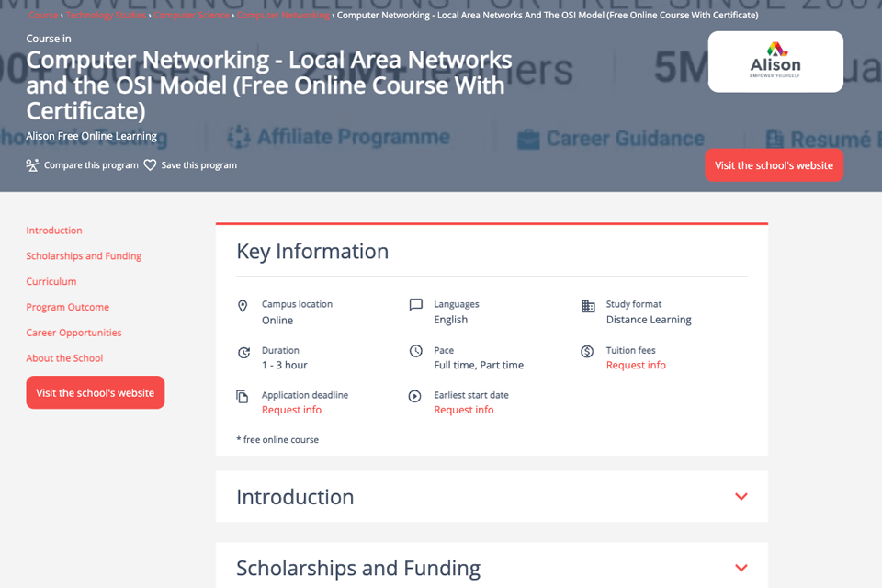Click the free online course footnote

pyautogui.click(x=277, y=440)
